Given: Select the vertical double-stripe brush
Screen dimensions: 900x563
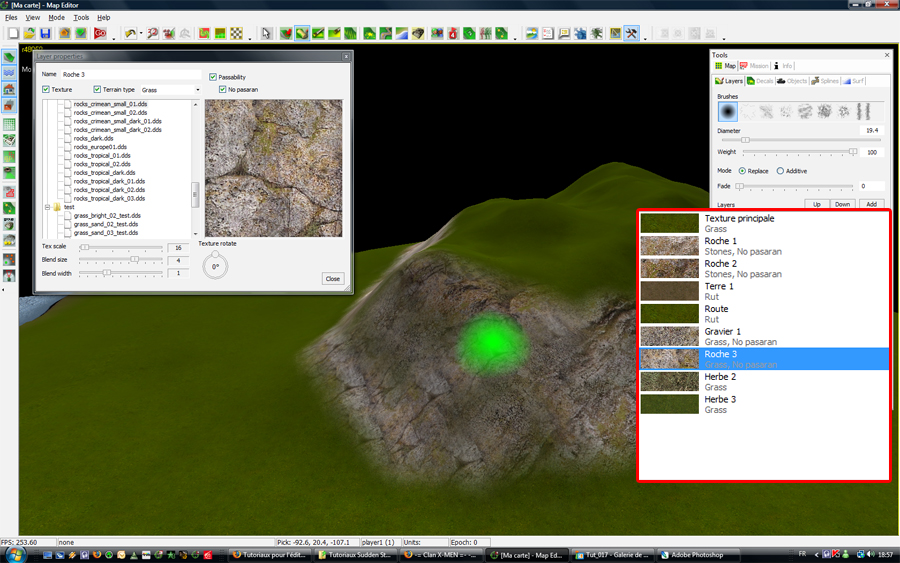Looking at the screenshot, I should 863,111.
